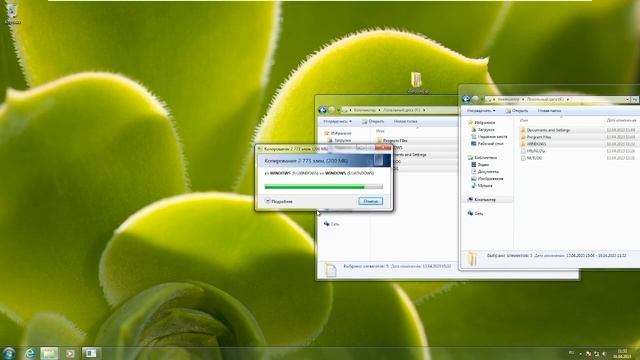Select Сеть in the rear Explorer sidebar

coord(332,224)
